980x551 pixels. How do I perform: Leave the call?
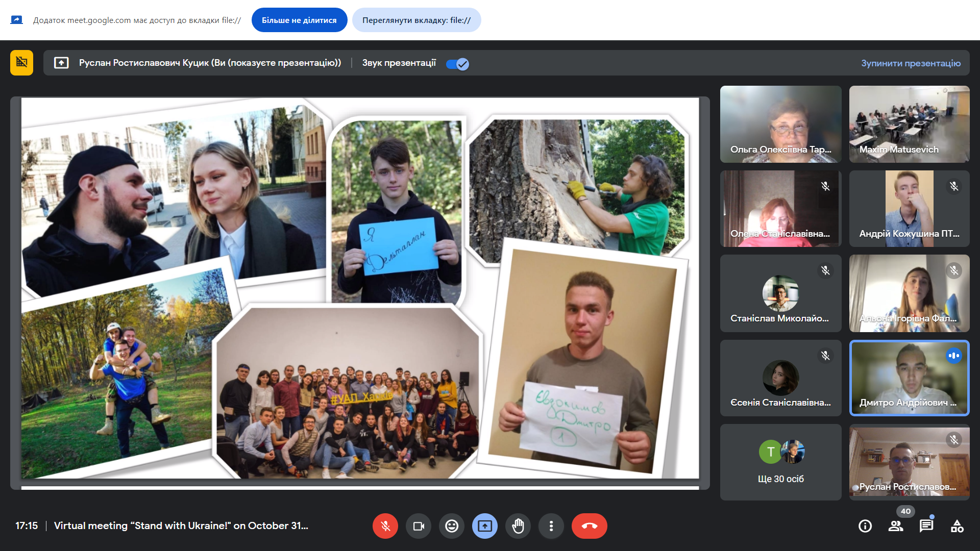click(x=590, y=526)
